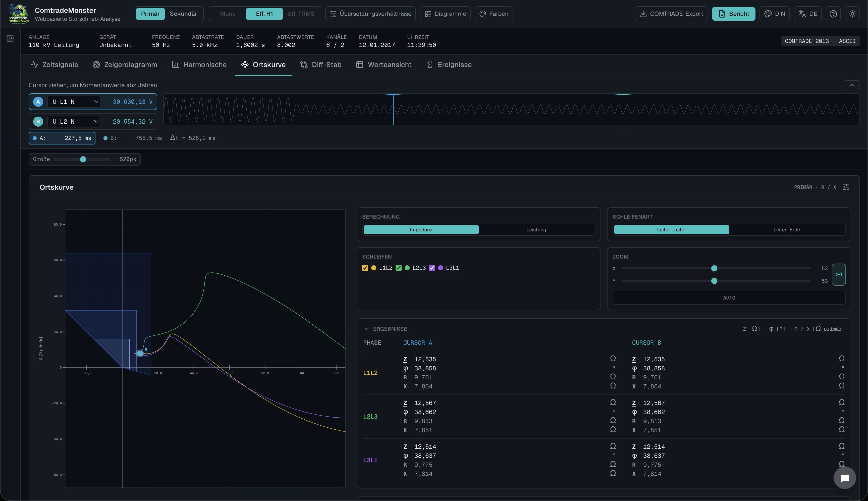Click the L3L1 phase row label
Screen dimensions: 868x501
coord(370,460)
